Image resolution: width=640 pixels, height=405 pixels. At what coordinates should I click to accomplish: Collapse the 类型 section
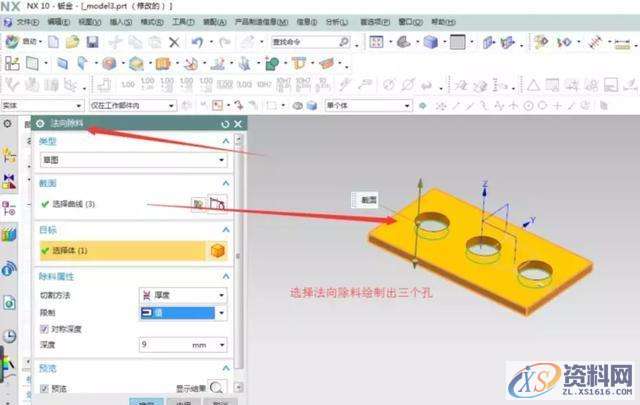click(x=226, y=141)
